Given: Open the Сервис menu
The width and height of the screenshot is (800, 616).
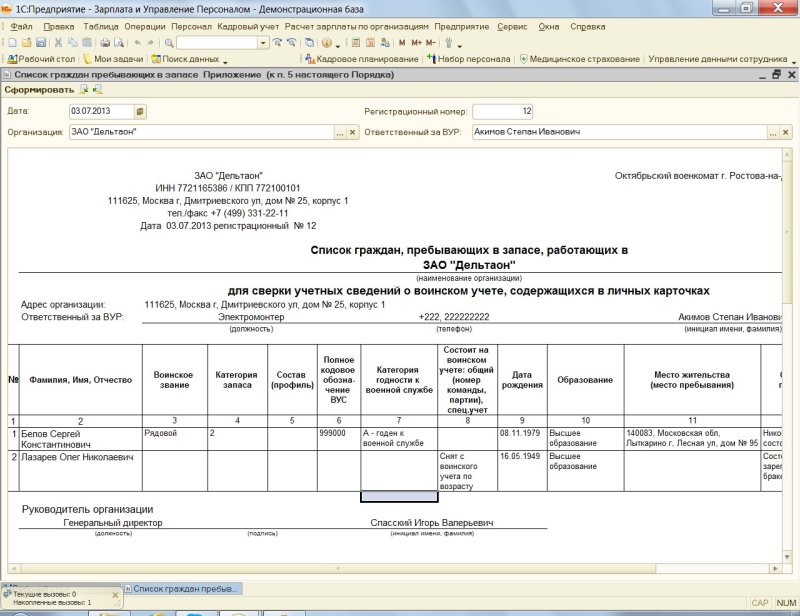Looking at the screenshot, I should [512, 27].
